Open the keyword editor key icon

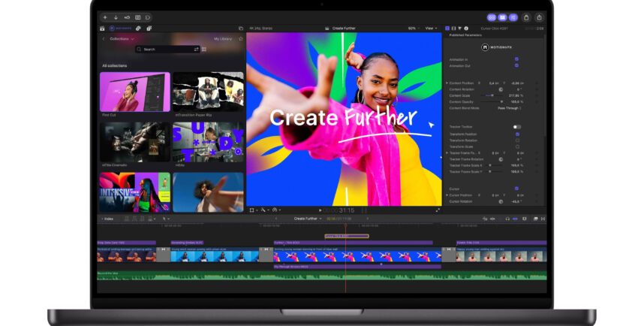127,18
